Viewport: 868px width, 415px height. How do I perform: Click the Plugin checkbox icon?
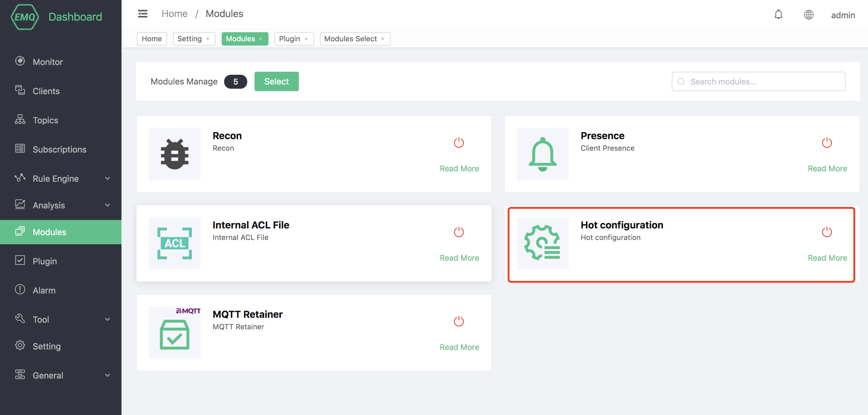(x=20, y=260)
